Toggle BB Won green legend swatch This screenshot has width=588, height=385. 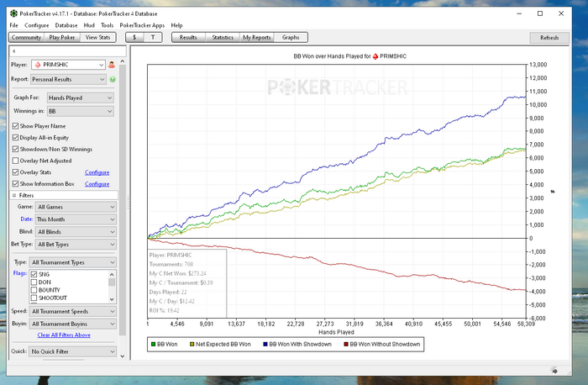coord(154,344)
